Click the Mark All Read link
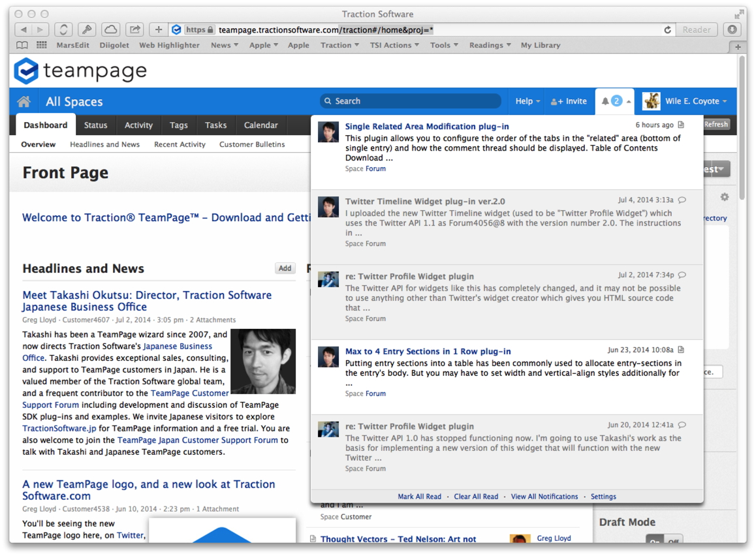 419,497
